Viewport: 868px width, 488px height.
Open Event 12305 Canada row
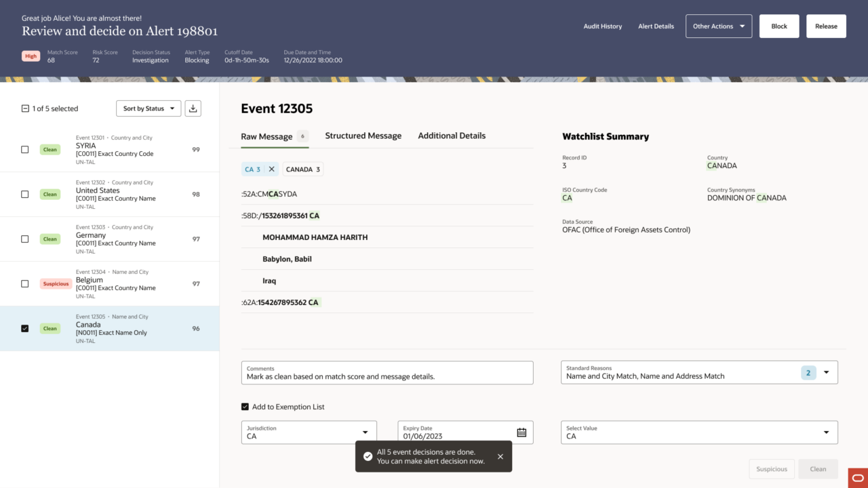tap(110, 329)
